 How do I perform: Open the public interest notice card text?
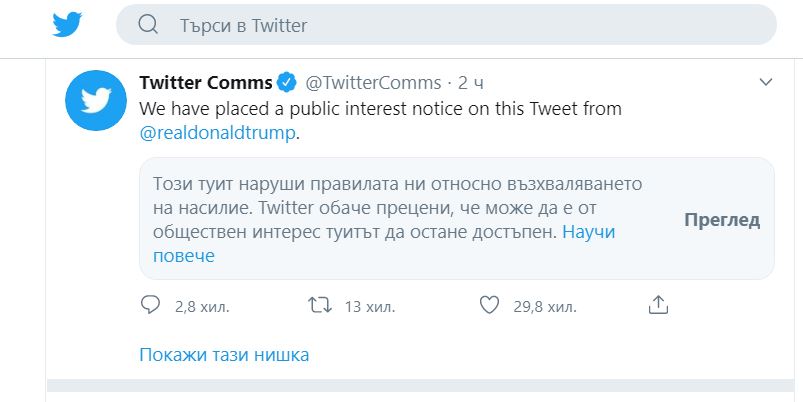[397, 220]
